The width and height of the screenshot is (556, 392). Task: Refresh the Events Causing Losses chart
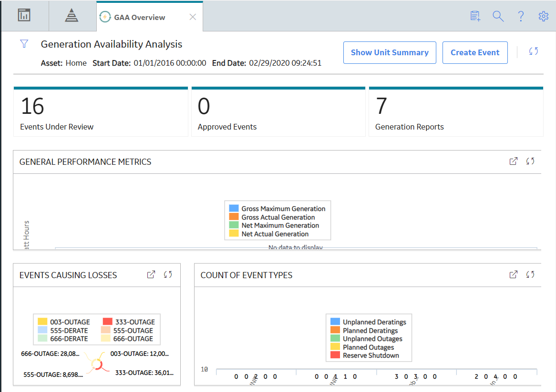(168, 275)
